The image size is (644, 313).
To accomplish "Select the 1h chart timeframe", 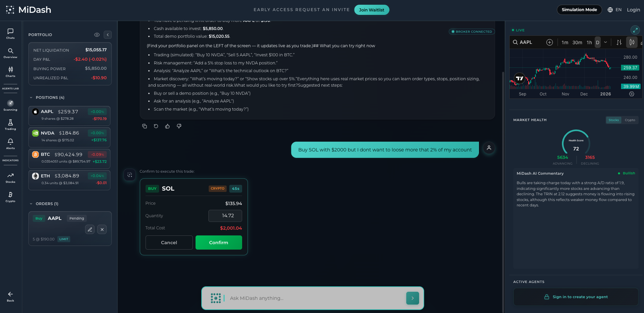I will tap(589, 42).
